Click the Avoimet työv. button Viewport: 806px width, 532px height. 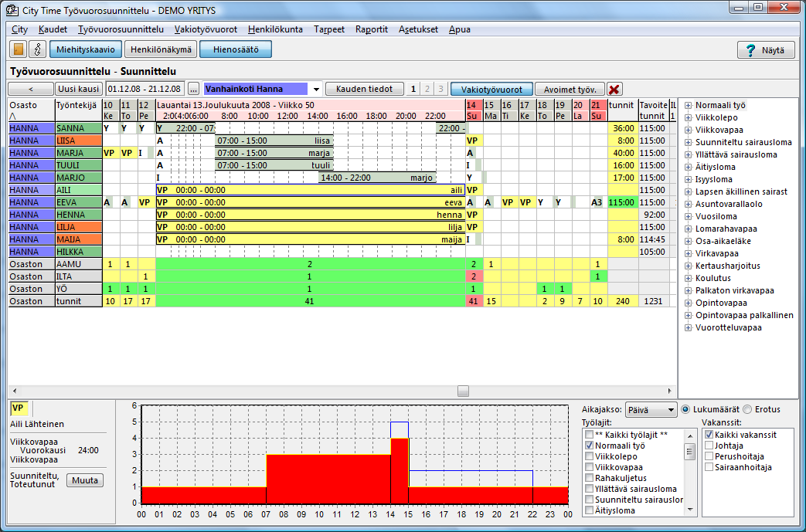click(570, 89)
